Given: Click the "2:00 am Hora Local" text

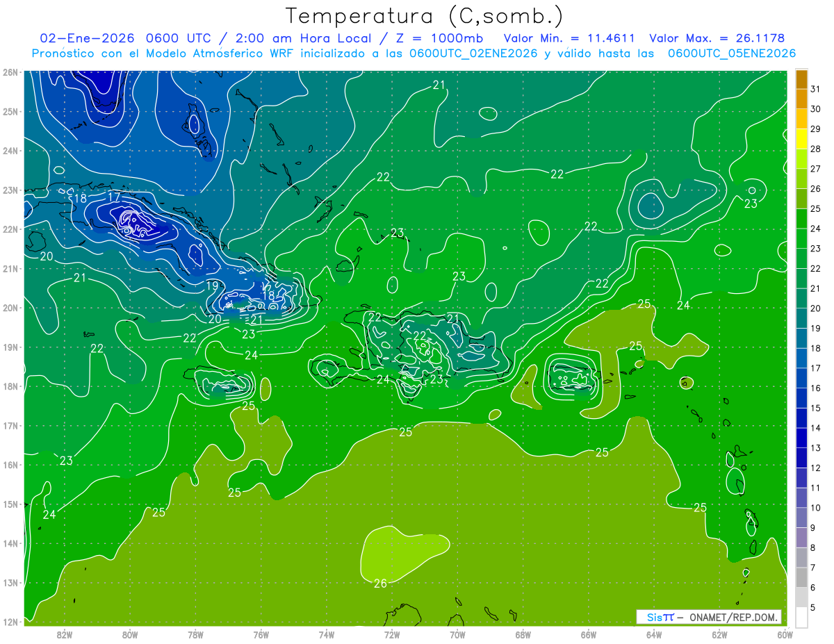Looking at the screenshot, I should point(302,38).
